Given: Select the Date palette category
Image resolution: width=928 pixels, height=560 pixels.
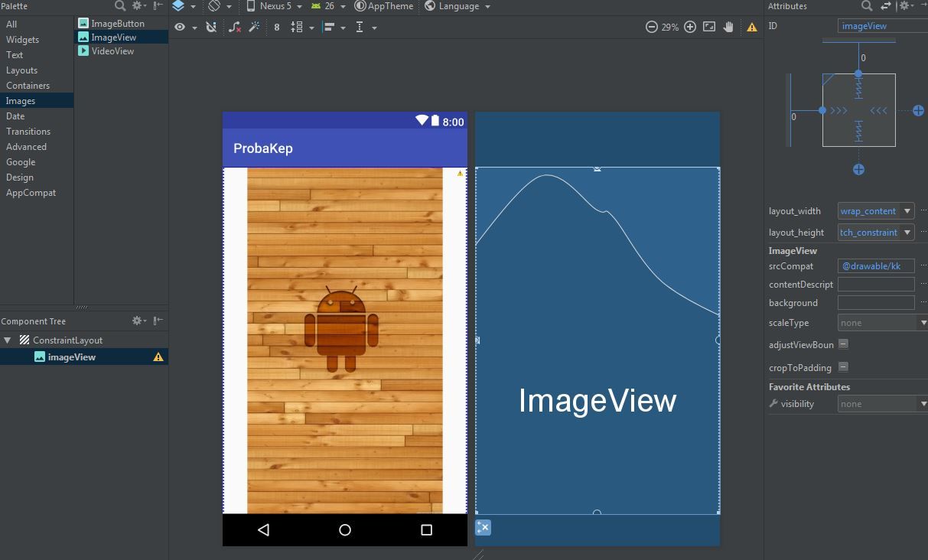Looking at the screenshot, I should coord(15,116).
